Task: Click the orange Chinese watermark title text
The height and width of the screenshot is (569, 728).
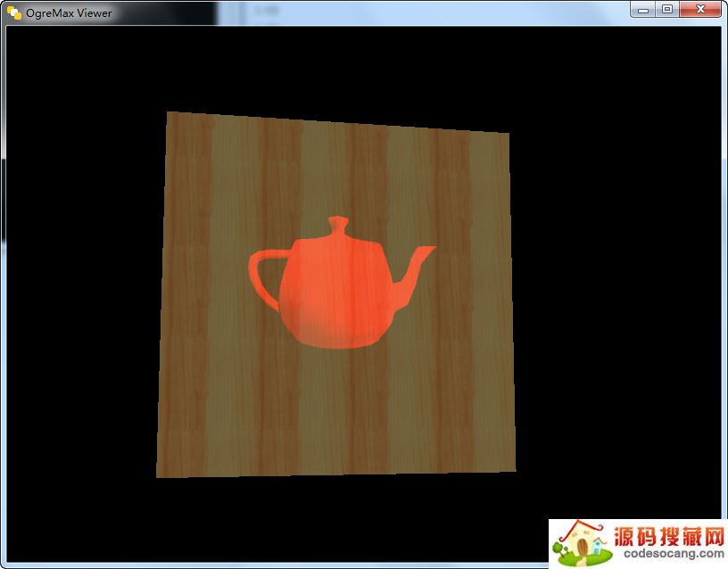Action: (669, 536)
